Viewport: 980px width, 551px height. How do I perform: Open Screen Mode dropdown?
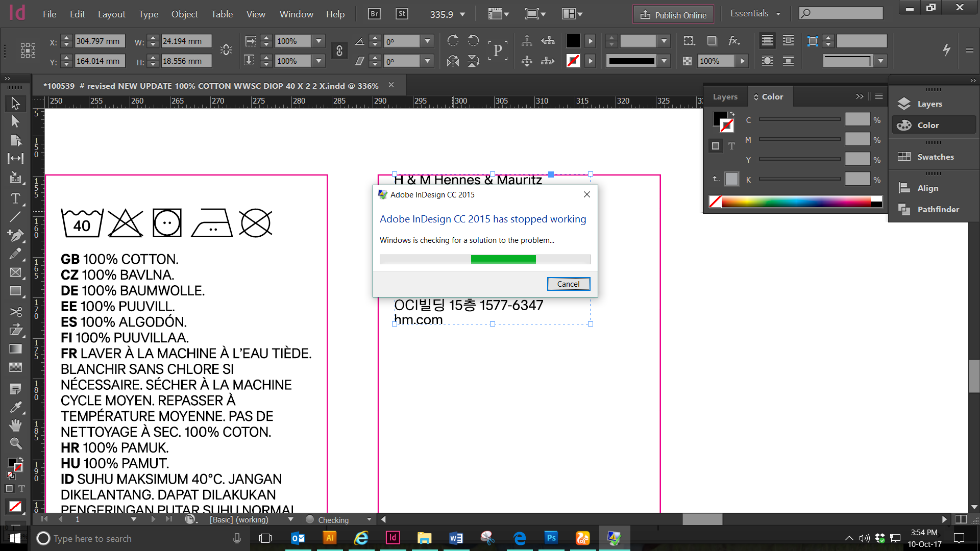pos(535,14)
